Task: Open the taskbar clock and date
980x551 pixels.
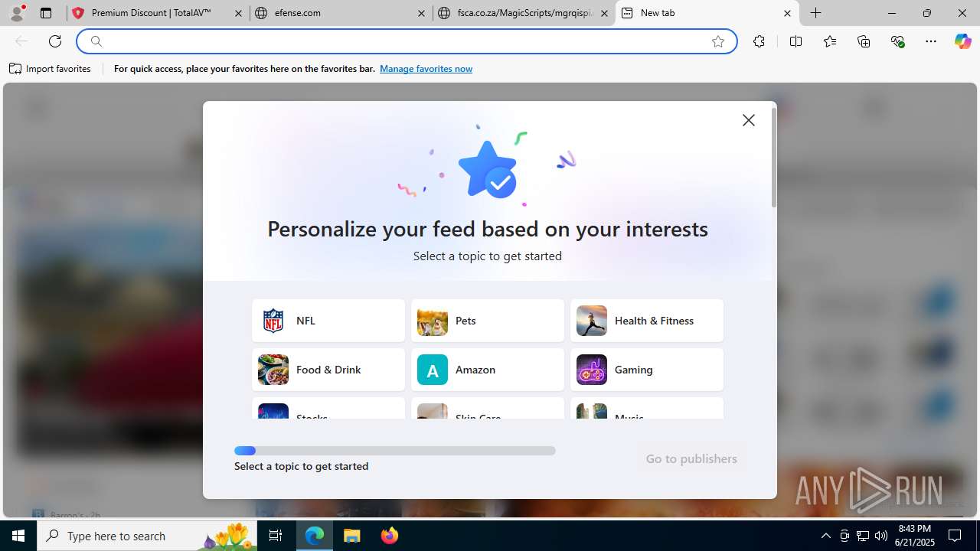Action: [x=916, y=536]
